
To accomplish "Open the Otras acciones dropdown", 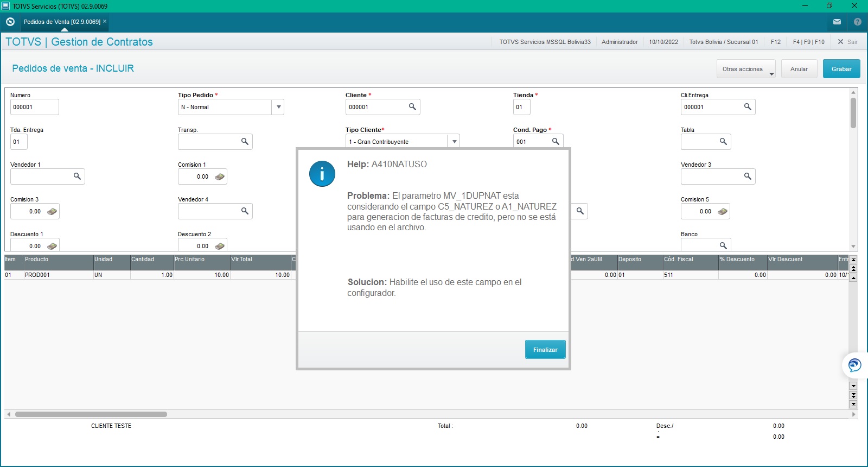I will [x=746, y=69].
